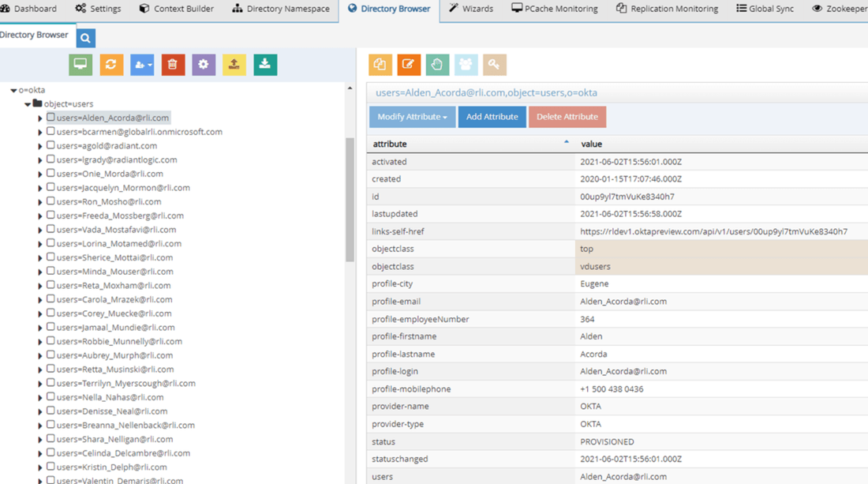This screenshot has width=868, height=484.
Task: Click the profile-employeeNumber value 364
Action: pyautogui.click(x=587, y=319)
